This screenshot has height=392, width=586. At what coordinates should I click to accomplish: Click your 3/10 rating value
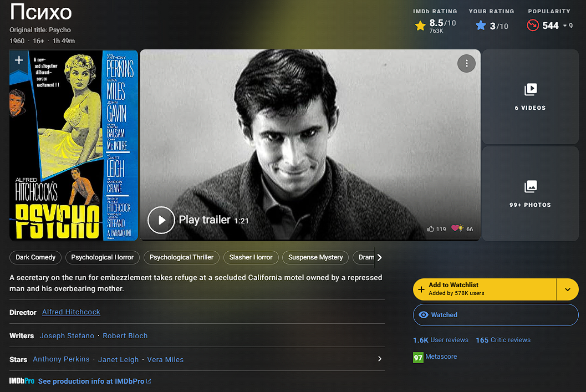pos(499,26)
